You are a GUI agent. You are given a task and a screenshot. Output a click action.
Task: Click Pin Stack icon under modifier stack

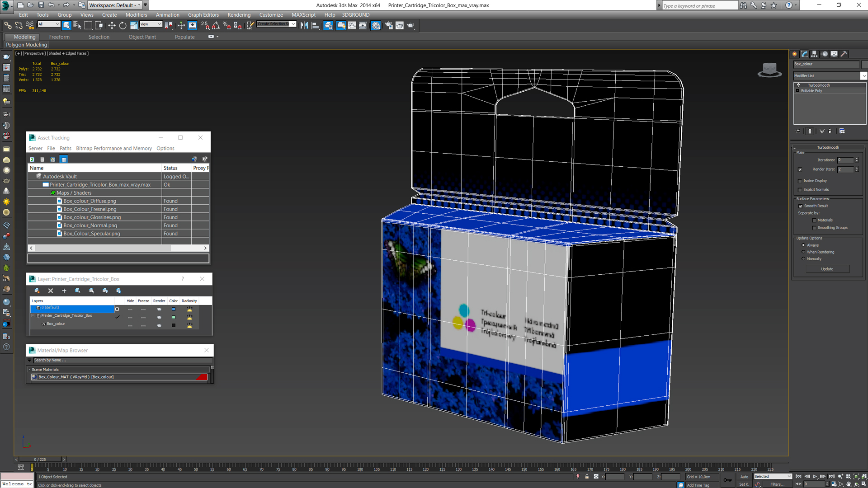[x=798, y=131]
